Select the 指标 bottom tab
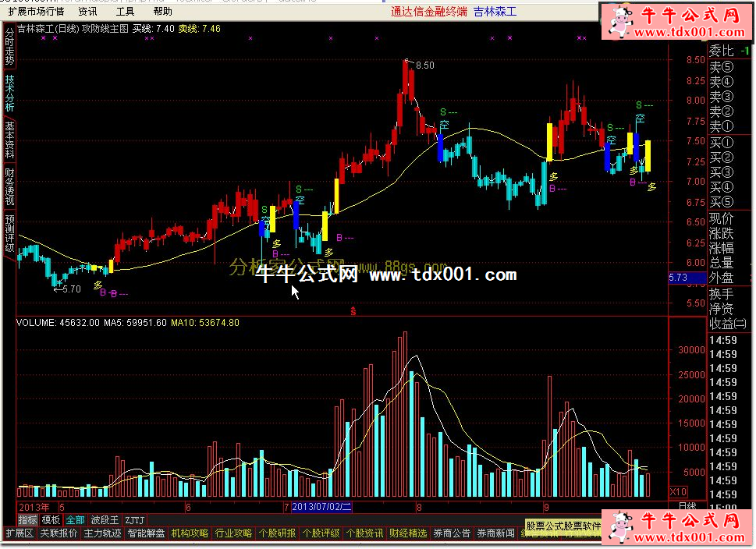Image resolution: width=756 pixels, height=549 pixels. tap(27, 520)
